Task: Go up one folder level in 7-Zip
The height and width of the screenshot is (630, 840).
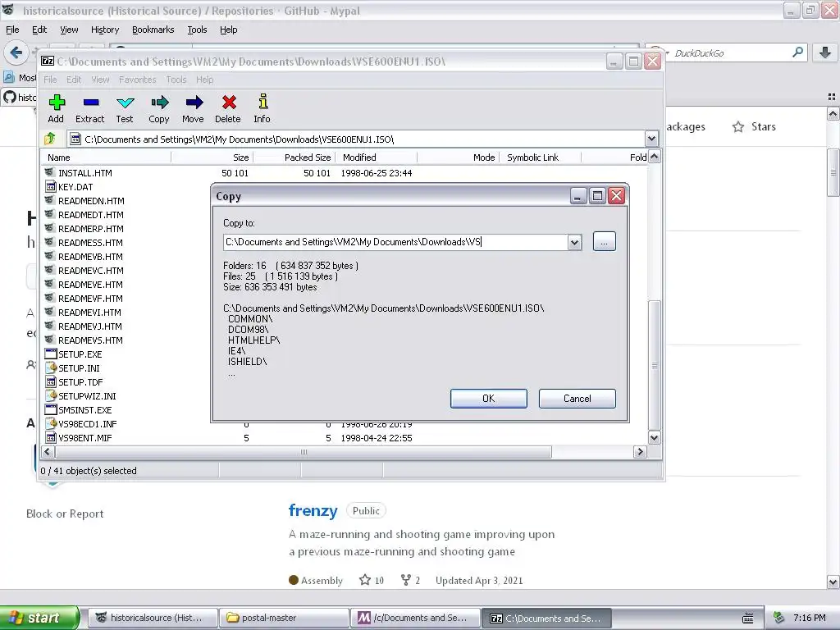Action: pyautogui.click(x=50, y=139)
